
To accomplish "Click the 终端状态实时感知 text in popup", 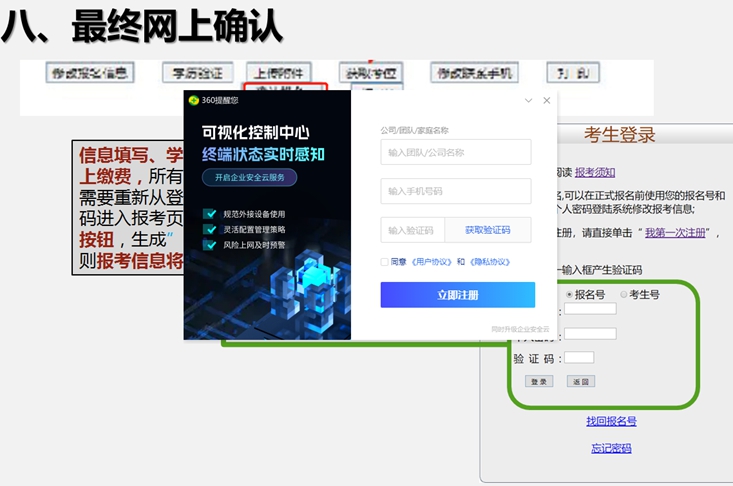I will (x=263, y=154).
